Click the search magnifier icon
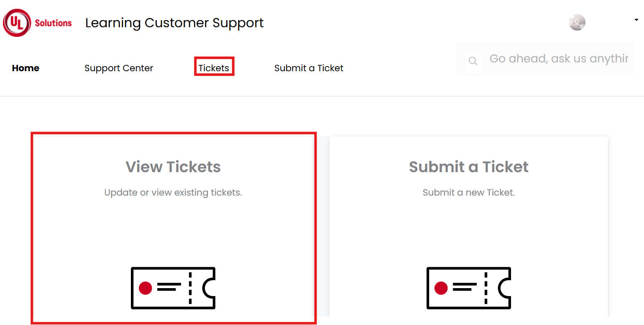Viewport: 644px width, 325px height. pos(473,61)
